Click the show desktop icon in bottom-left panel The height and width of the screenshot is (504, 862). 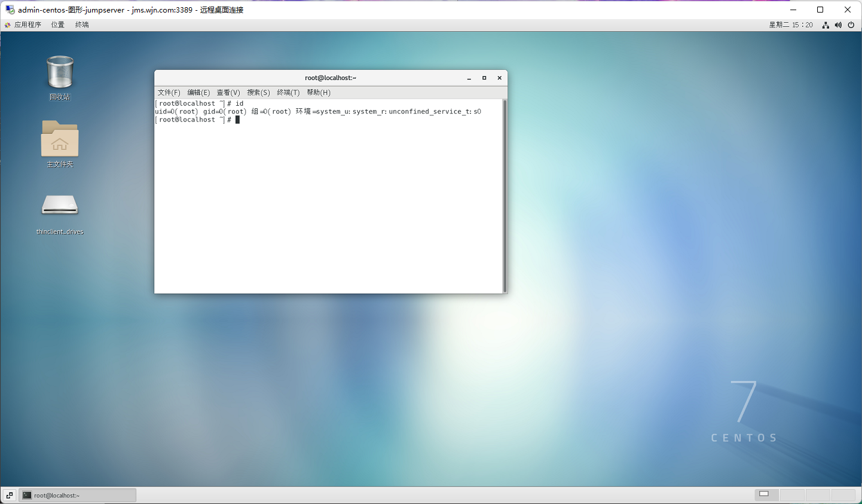click(10, 495)
